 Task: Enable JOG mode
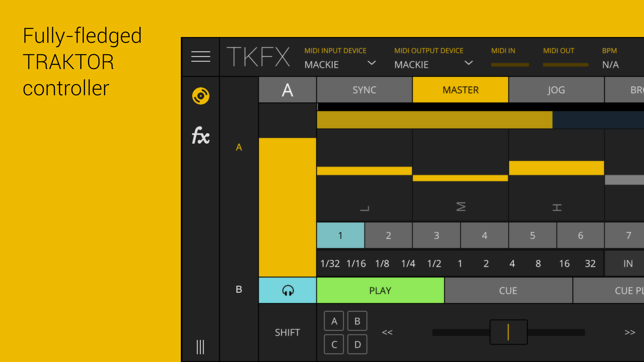[556, 90]
